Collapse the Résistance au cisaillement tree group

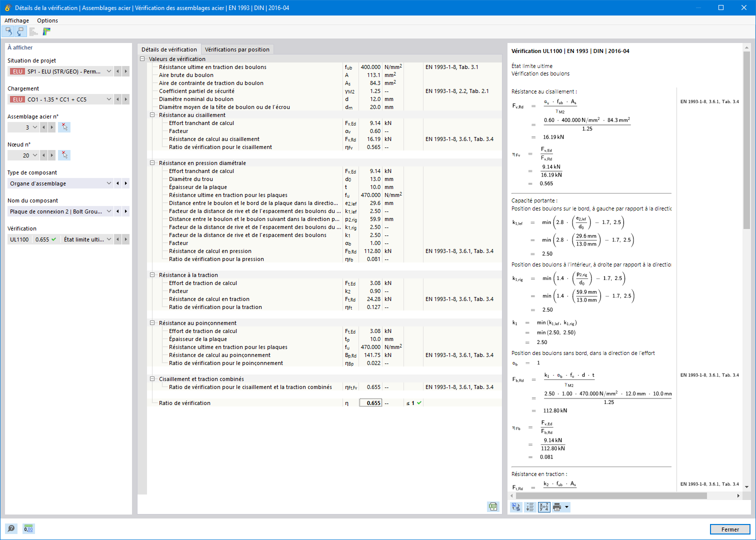(152, 115)
